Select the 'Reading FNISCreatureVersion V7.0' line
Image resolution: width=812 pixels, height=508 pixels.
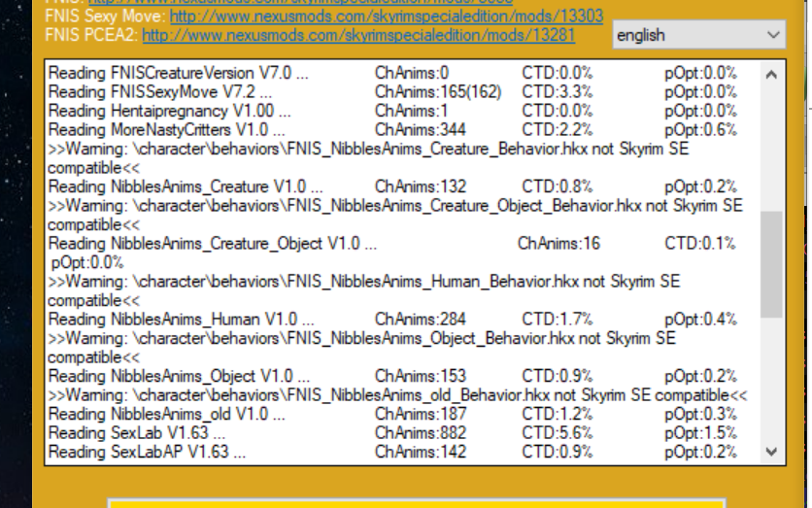tap(392, 73)
